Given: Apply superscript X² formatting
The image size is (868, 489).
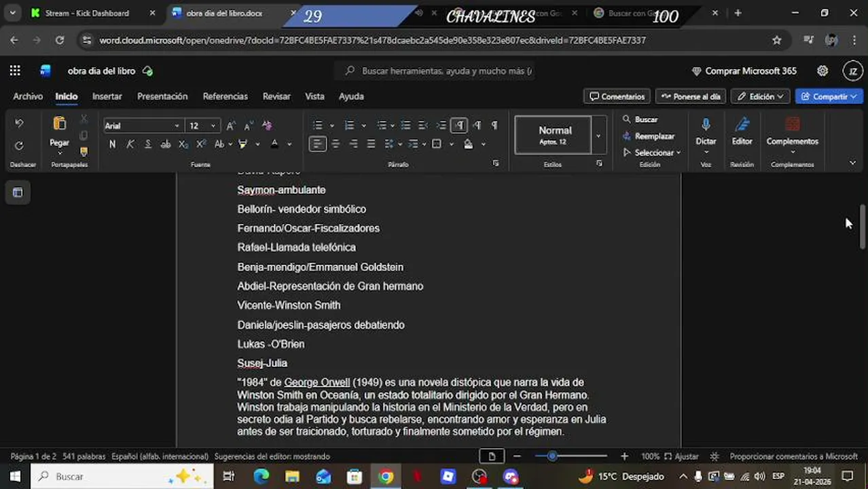Looking at the screenshot, I should click(x=201, y=144).
